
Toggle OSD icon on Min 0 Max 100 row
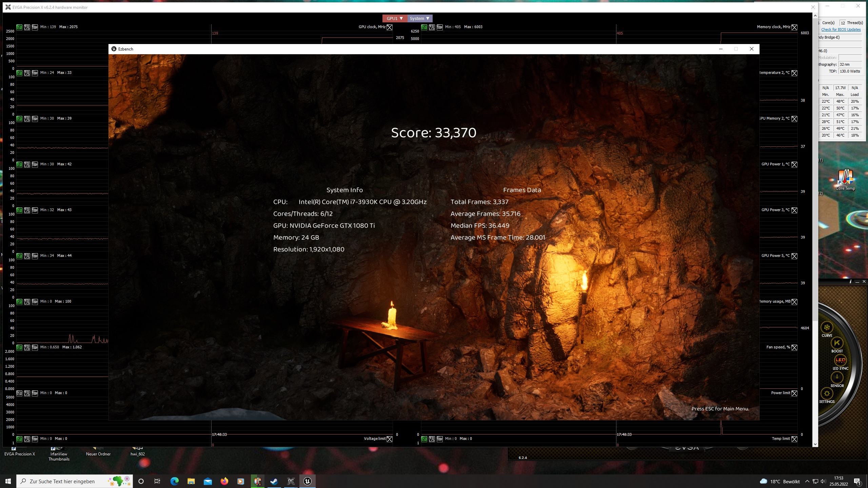coord(19,302)
